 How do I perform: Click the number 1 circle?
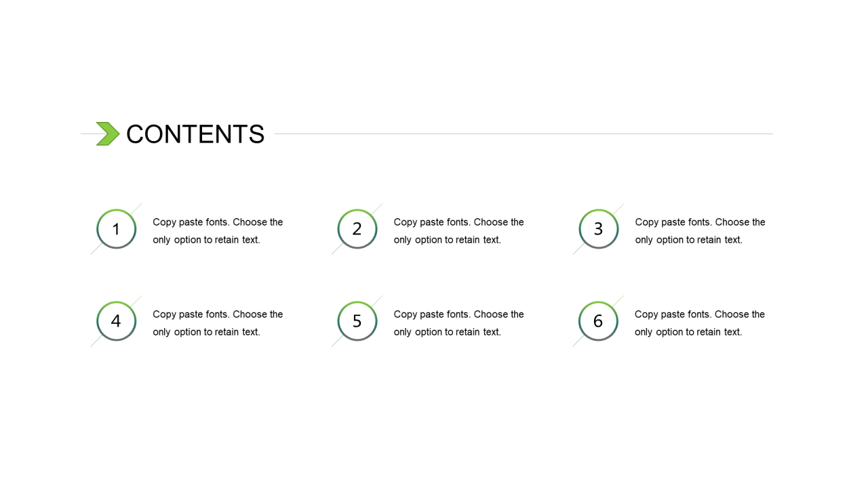[x=116, y=229]
